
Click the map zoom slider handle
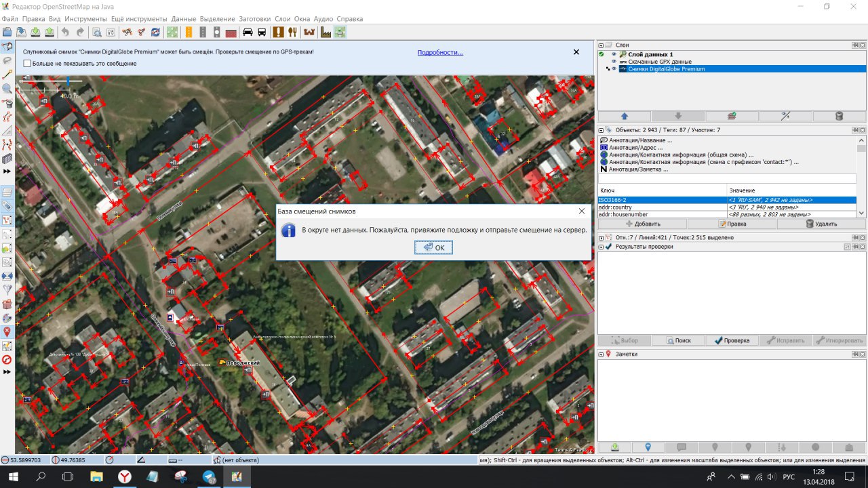pos(68,81)
